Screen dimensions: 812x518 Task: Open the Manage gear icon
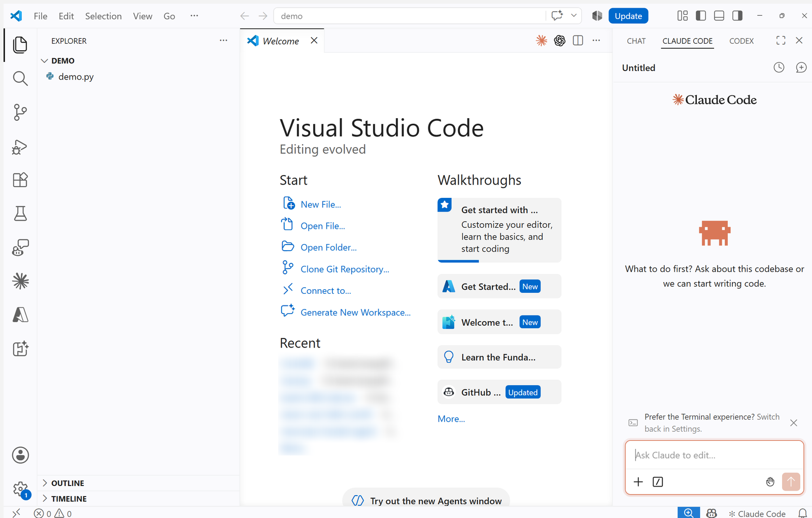click(20, 489)
